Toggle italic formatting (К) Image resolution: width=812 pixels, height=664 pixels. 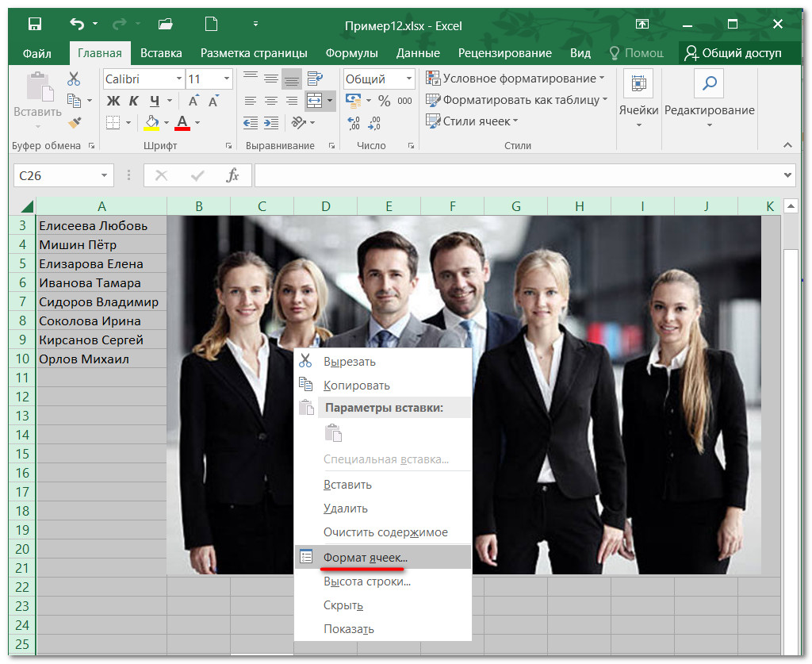coord(133,101)
